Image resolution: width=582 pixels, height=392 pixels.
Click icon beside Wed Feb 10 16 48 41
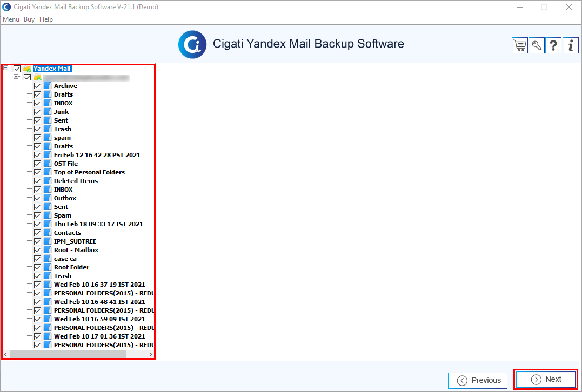48,302
